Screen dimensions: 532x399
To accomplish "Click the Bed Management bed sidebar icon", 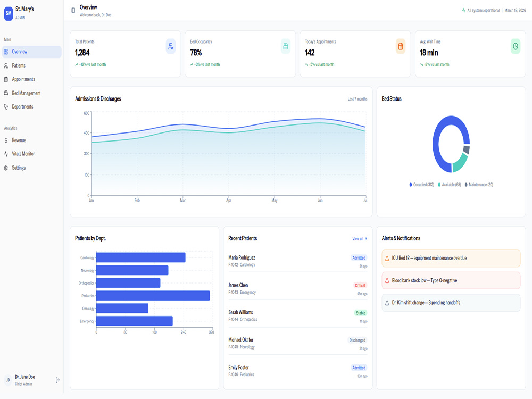I will click(6, 93).
